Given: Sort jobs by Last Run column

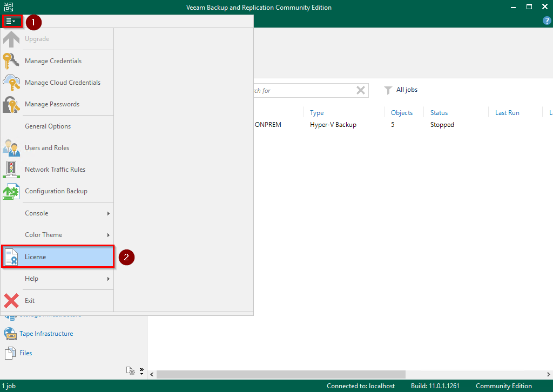Looking at the screenshot, I should (507, 113).
